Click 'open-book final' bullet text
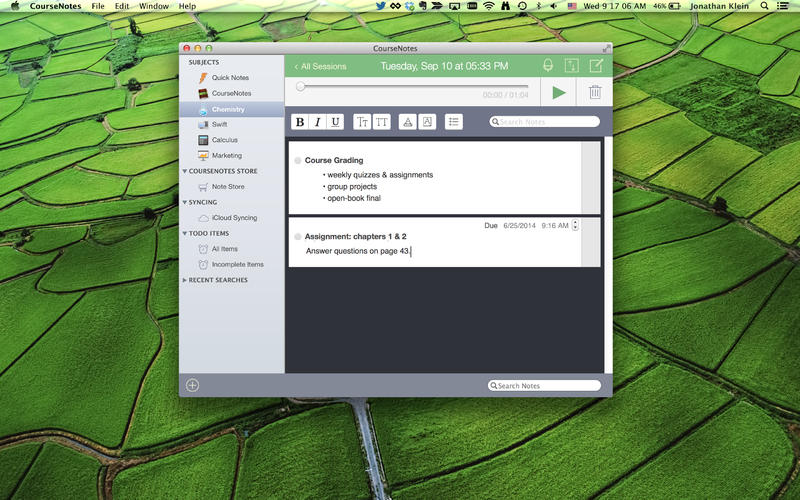Viewport: 800px width, 500px height. pyautogui.click(x=354, y=198)
